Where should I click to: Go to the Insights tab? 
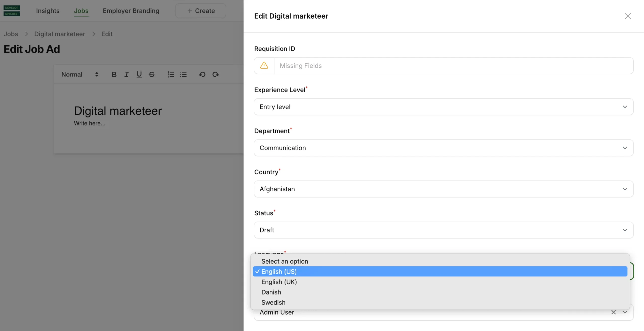click(48, 11)
